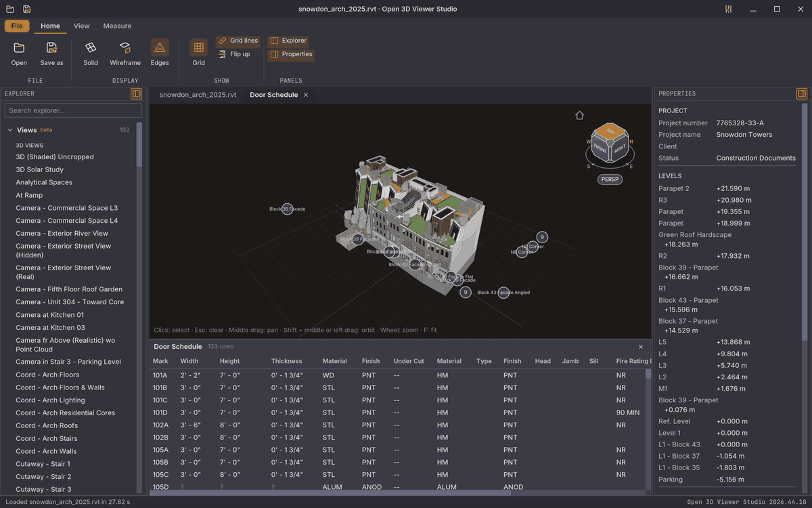The width and height of the screenshot is (812, 508).
Task: Click the Block 43 Facade Angled marker 9
Action: pos(466,292)
